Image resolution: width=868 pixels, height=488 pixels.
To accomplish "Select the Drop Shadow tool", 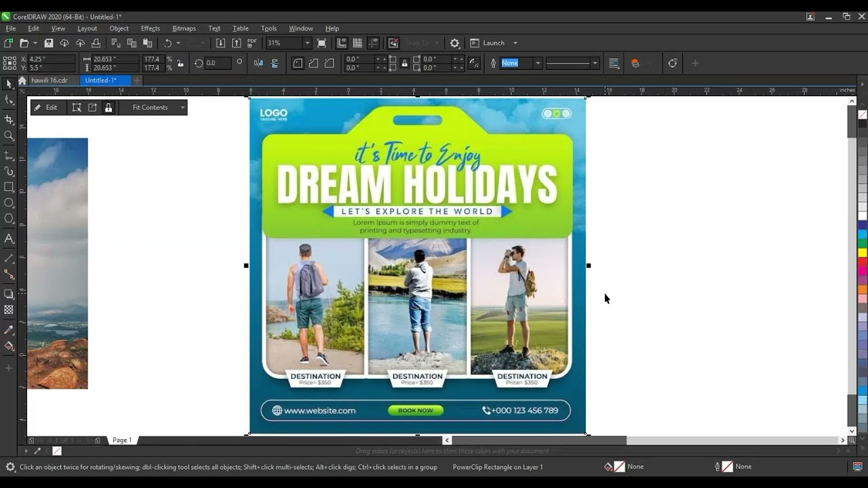I will [9, 293].
